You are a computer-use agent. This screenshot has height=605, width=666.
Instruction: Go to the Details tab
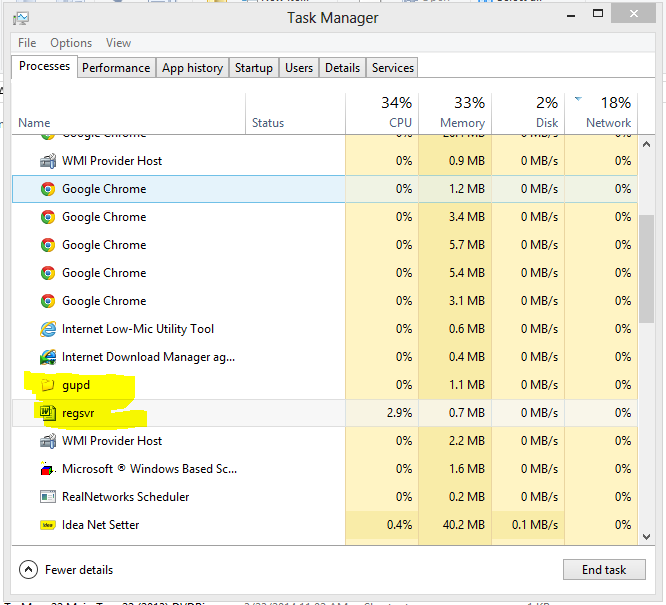tap(342, 68)
